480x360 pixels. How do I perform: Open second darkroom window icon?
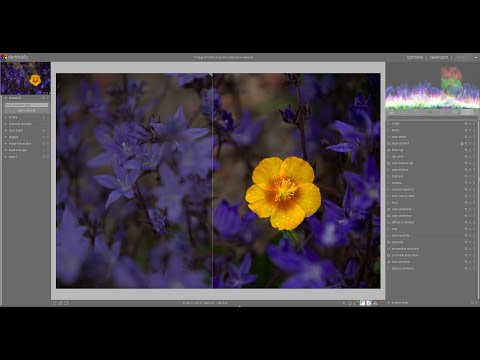[66, 303]
